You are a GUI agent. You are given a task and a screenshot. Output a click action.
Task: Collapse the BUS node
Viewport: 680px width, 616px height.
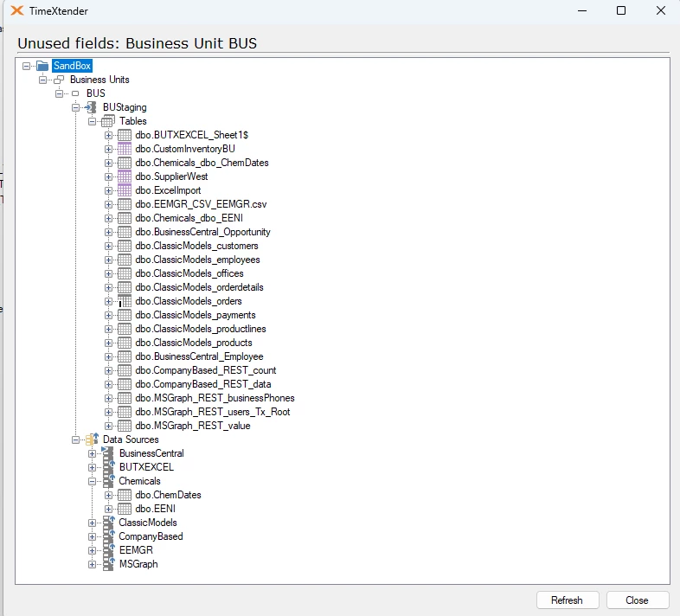coord(60,93)
